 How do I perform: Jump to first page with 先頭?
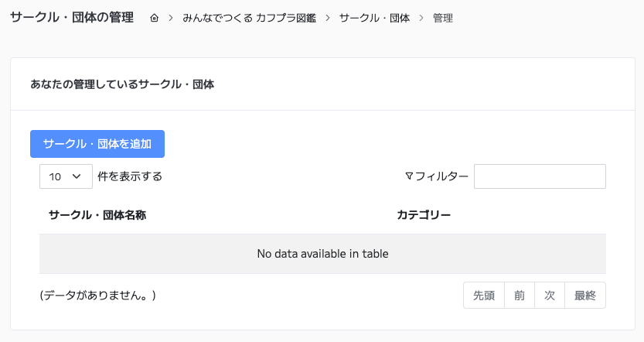point(484,296)
